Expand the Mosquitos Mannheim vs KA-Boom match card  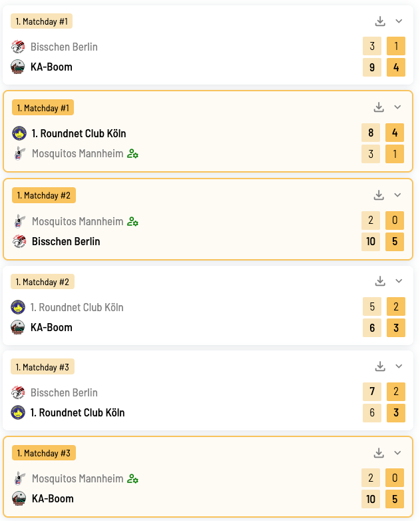coord(397,453)
